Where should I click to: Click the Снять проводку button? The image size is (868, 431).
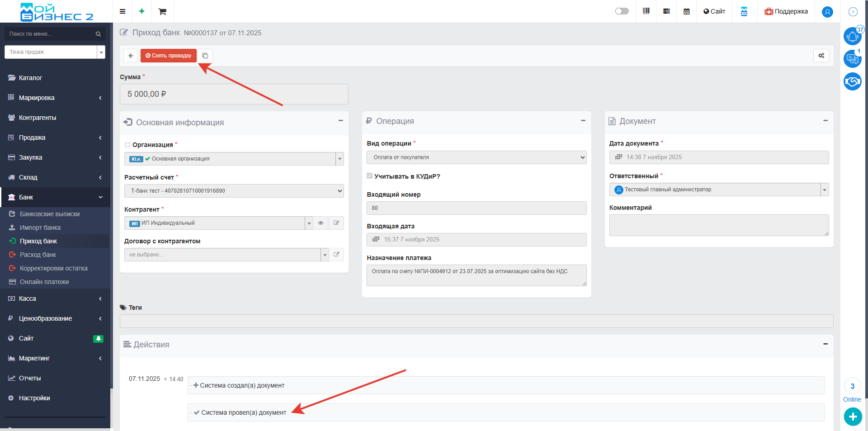[x=169, y=56]
